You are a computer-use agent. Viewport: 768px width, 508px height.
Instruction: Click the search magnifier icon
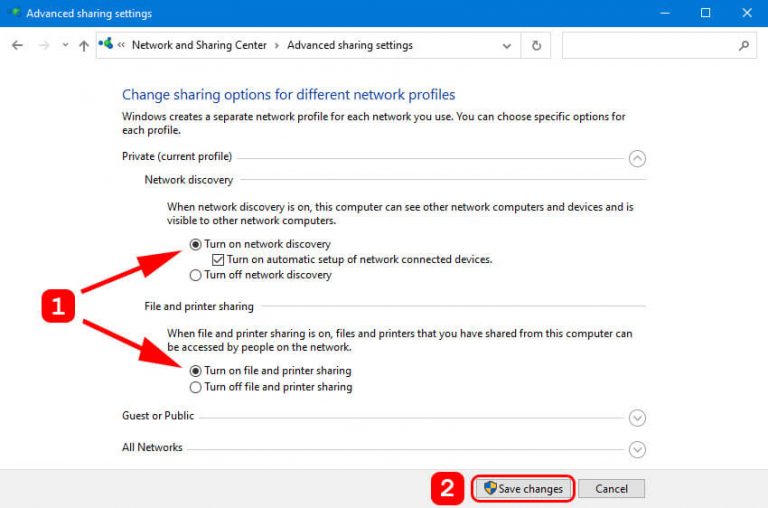pos(743,46)
